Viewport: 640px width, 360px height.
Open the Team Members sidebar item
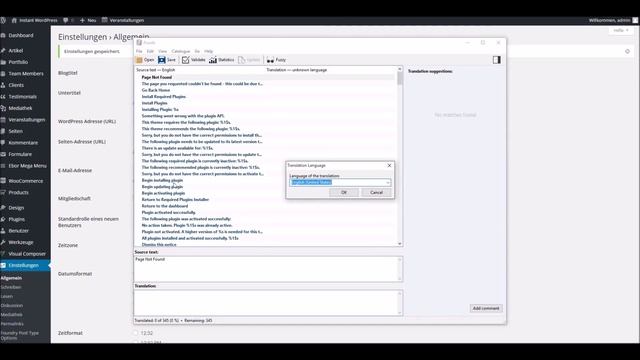25,73
